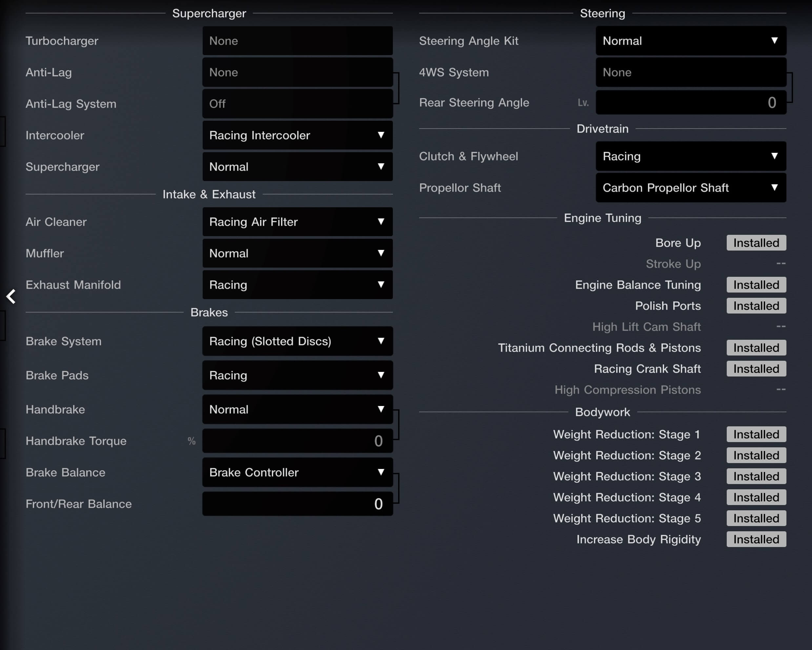Open the Clutch & Flywheel selector
This screenshot has height=650, width=812.
coord(690,156)
